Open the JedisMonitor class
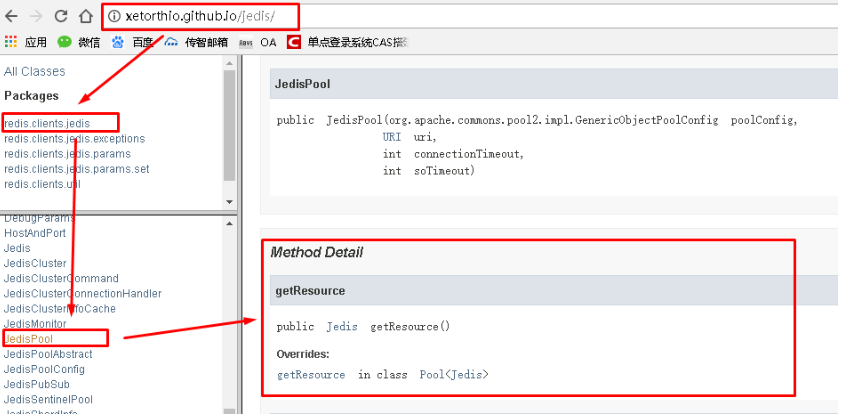 coord(35,324)
